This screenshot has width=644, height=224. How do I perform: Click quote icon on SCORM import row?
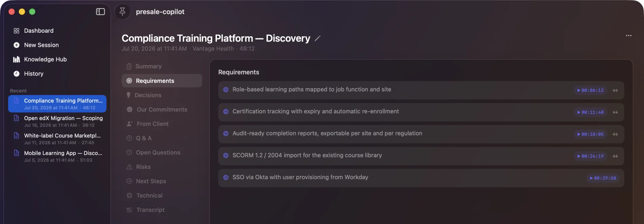click(x=615, y=156)
